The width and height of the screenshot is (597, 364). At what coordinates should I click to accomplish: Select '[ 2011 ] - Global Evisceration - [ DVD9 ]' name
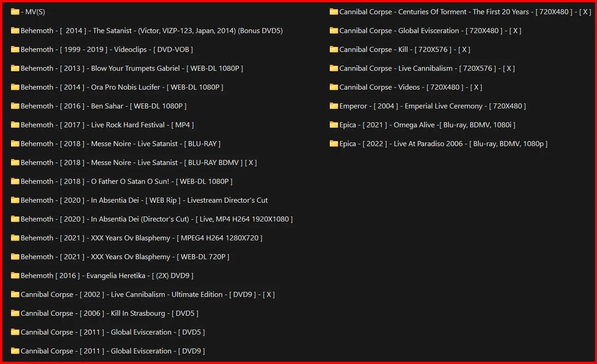113,351
